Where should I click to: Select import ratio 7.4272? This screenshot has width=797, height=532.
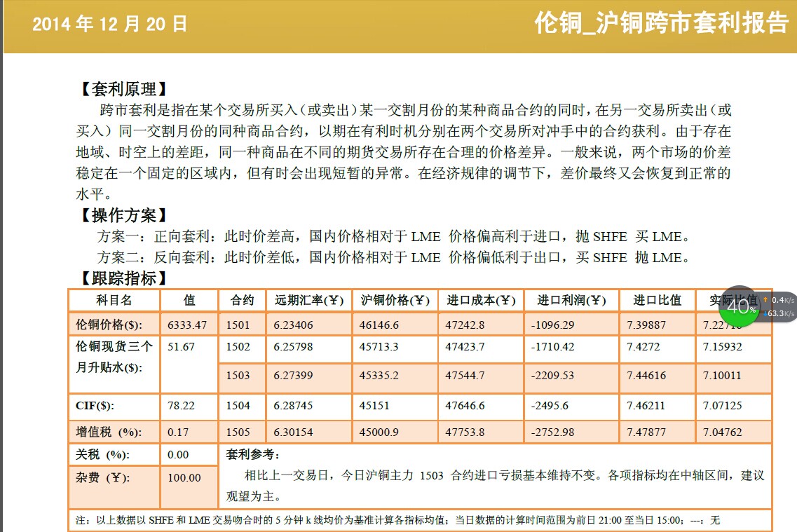643,346
